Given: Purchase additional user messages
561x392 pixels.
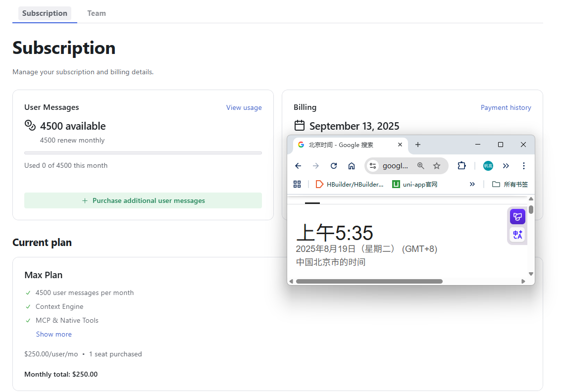Looking at the screenshot, I should coord(143,200).
